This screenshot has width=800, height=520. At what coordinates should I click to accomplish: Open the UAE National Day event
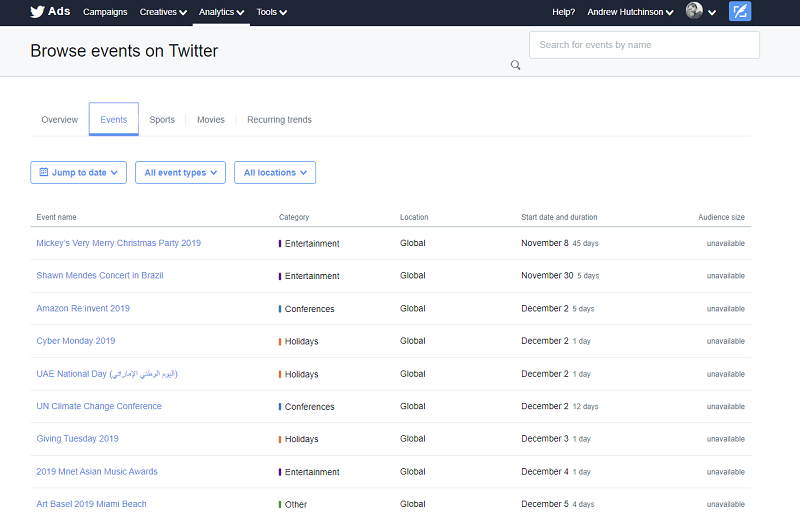coord(107,374)
